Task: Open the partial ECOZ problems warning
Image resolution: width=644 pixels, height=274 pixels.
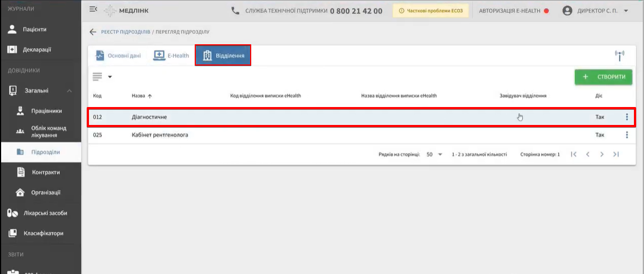Action: click(431, 11)
